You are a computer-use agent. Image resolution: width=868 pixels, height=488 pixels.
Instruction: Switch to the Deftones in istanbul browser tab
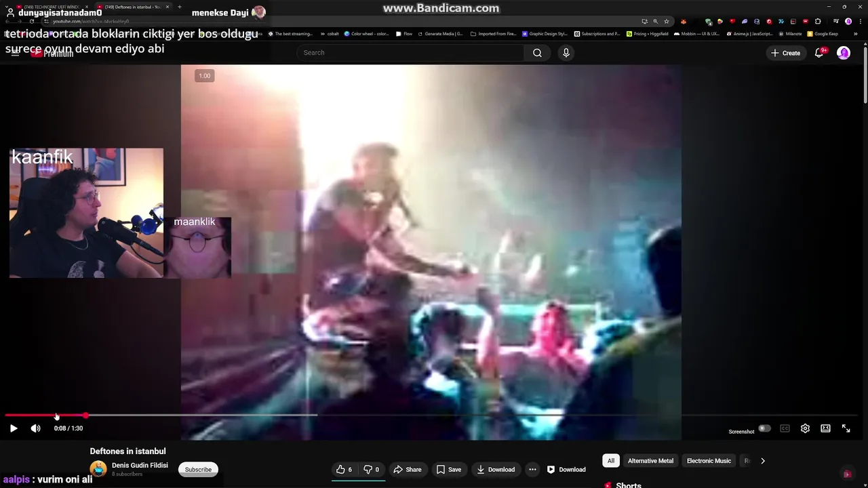[x=134, y=7]
